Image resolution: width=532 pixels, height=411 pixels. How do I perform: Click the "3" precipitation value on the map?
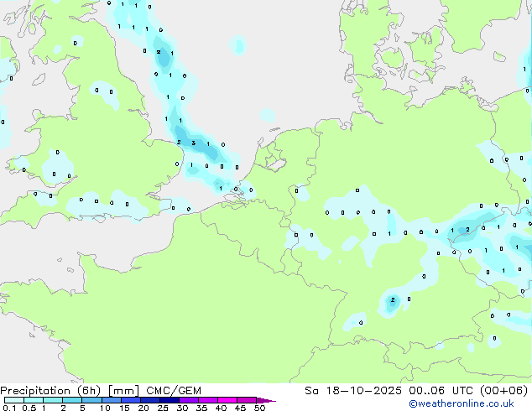pos(193,143)
